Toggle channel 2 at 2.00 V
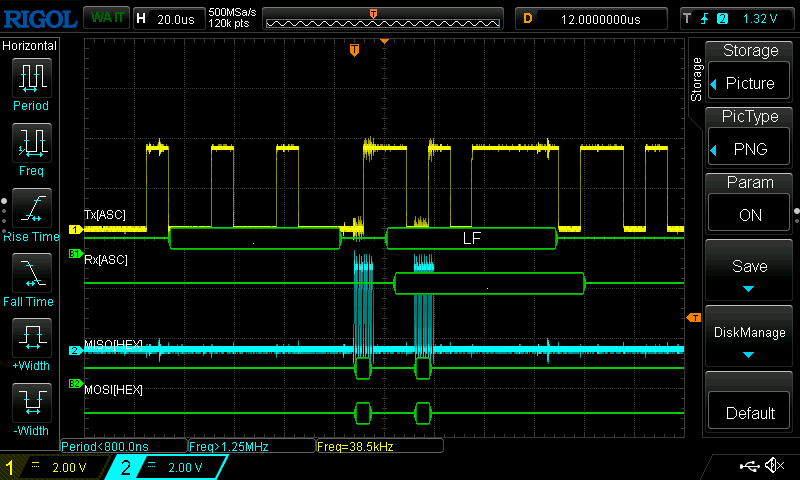 point(170,467)
